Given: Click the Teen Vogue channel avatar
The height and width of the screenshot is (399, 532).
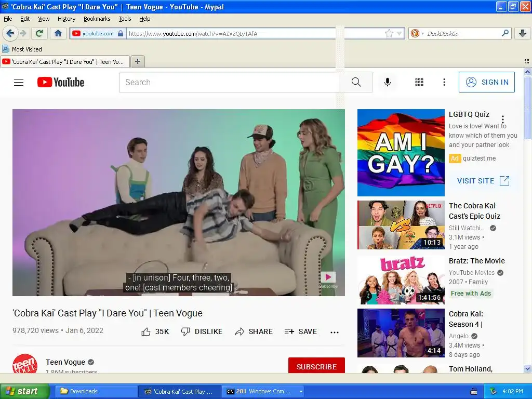Looking at the screenshot, I should 25,363.
